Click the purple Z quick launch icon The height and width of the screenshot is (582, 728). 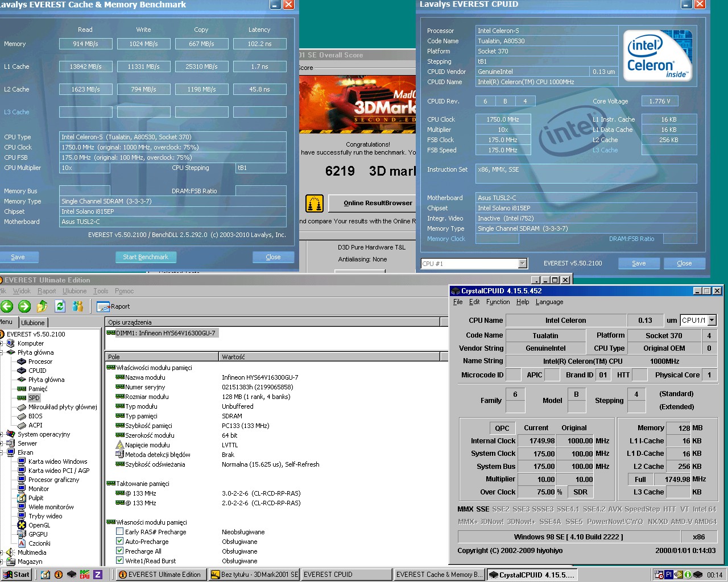98,575
